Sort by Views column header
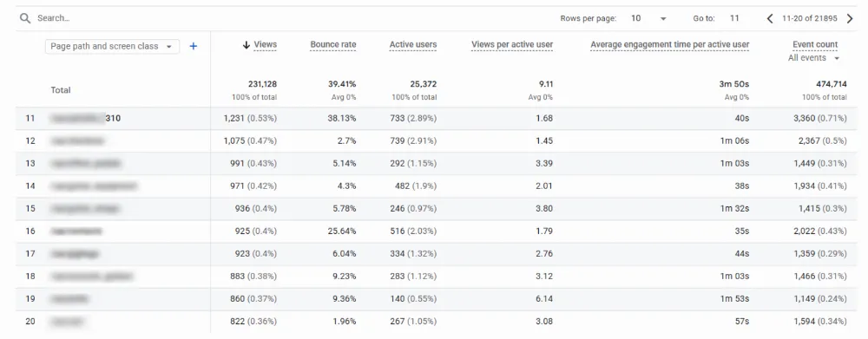Image resolution: width=868 pixels, height=339 pixels. point(265,45)
